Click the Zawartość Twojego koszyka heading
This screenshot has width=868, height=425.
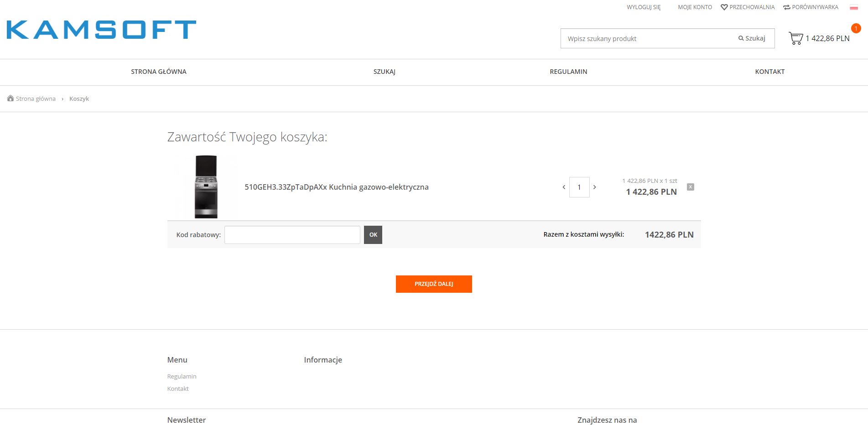[247, 137]
